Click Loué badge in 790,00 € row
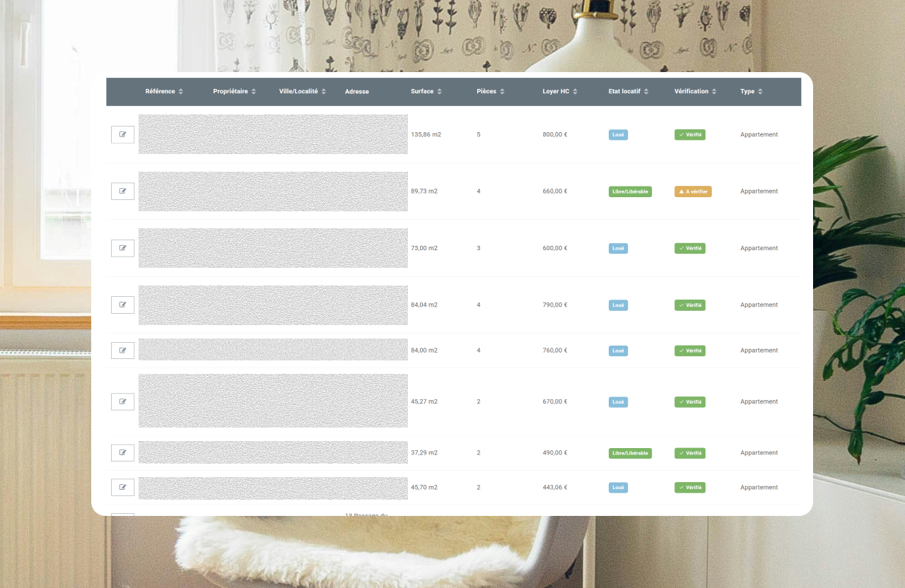 pyautogui.click(x=618, y=305)
